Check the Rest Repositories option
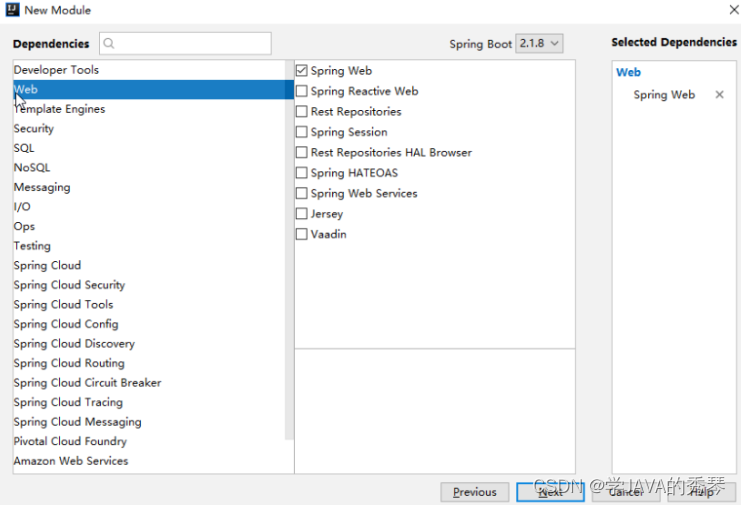The height and width of the screenshot is (505, 741). (x=302, y=111)
